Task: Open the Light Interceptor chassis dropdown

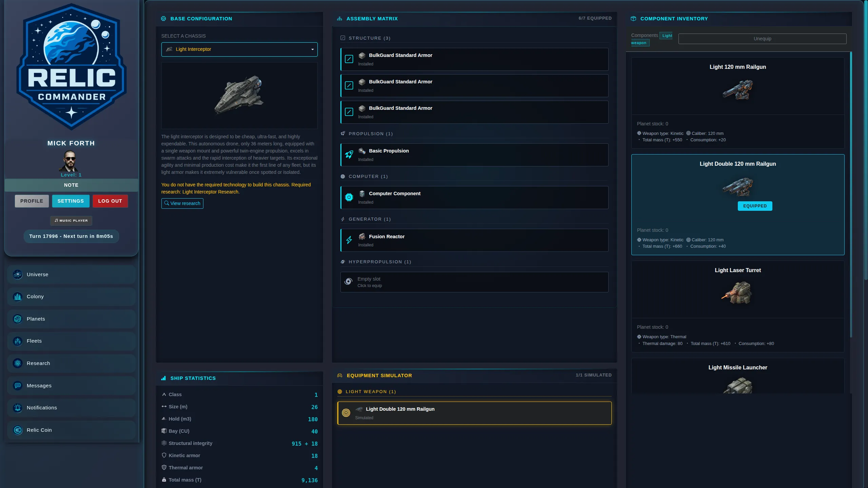Action: coord(239,49)
